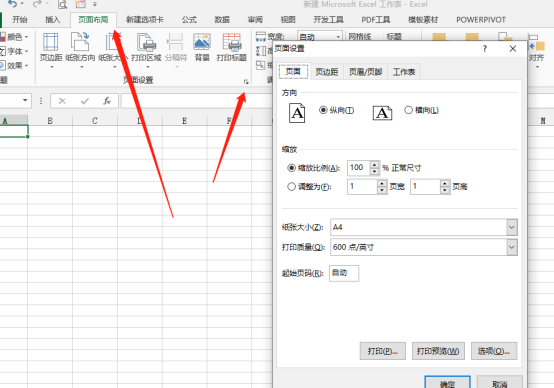Click the 选项(O)... button
This screenshot has height=388, width=554.
494,351
